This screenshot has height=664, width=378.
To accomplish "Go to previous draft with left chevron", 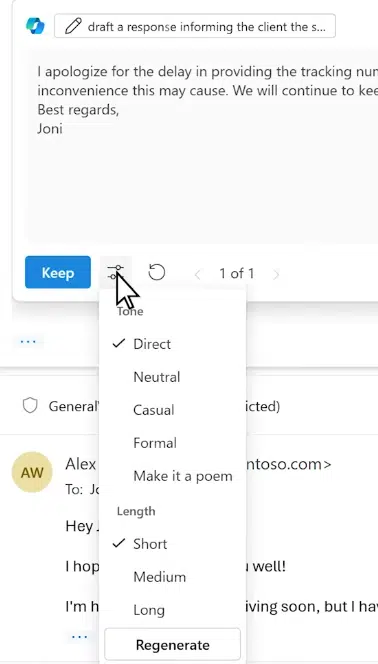I will coord(197,274).
